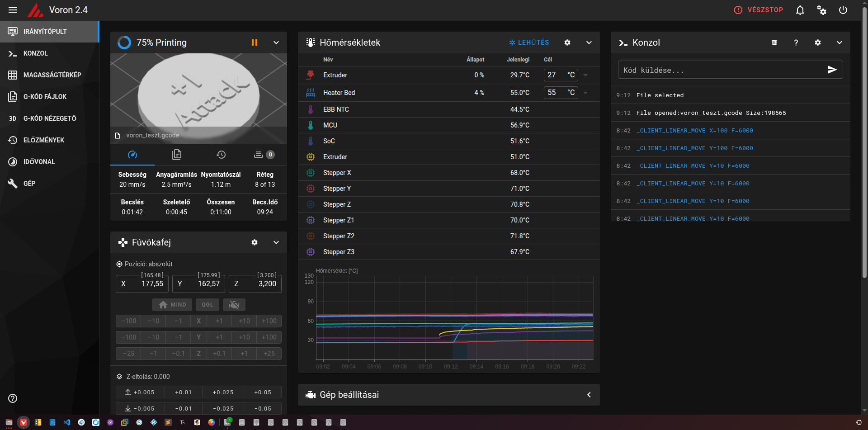Screen dimensions: 868x430
Task: Send the console command
Action: click(x=832, y=70)
